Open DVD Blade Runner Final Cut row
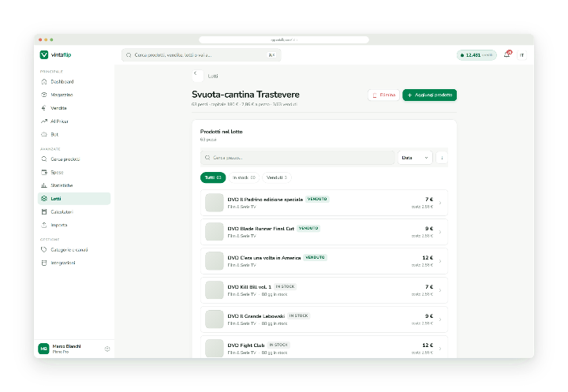This screenshot has height=392, width=568. (324, 232)
